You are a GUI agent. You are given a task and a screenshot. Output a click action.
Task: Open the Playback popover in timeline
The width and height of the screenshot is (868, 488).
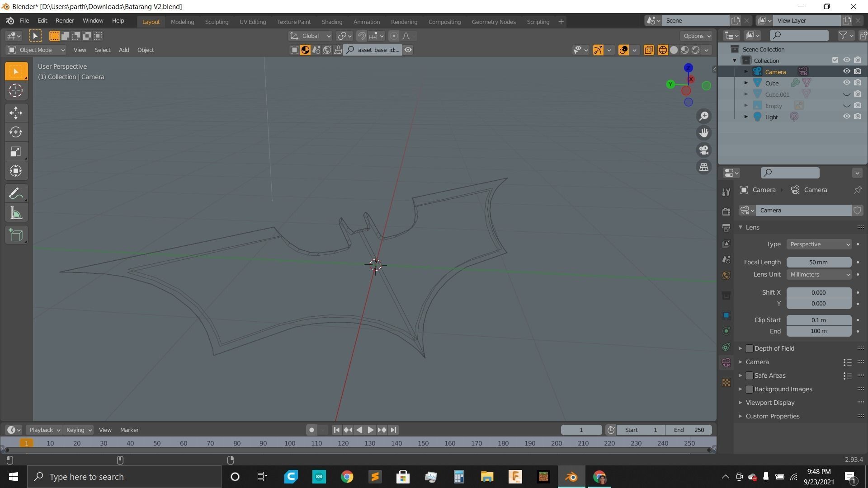click(43, 430)
